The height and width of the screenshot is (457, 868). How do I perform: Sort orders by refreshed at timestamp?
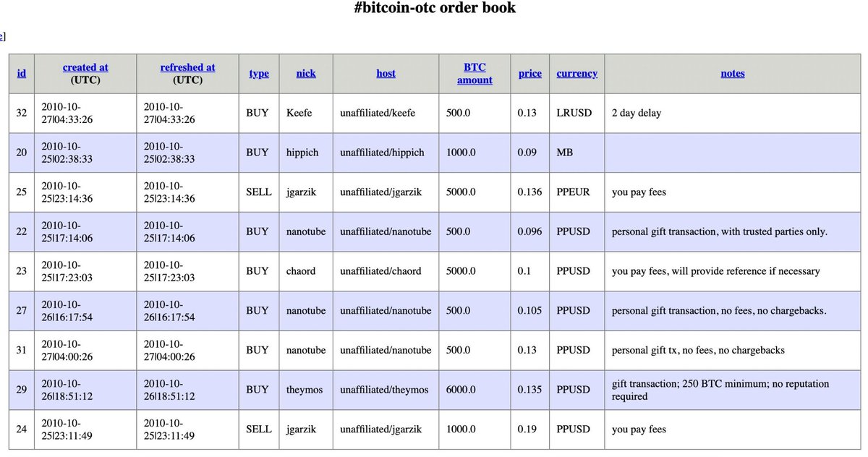coord(188,67)
